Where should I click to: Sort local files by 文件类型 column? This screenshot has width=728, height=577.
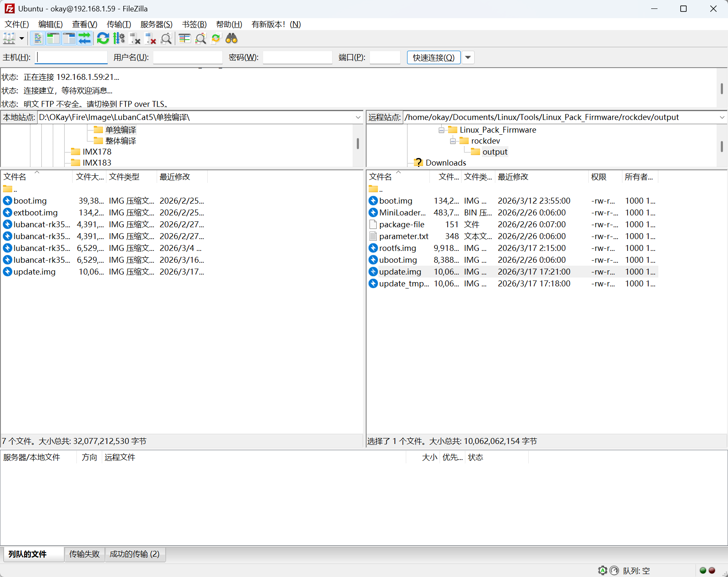pyautogui.click(x=132, y=177)
